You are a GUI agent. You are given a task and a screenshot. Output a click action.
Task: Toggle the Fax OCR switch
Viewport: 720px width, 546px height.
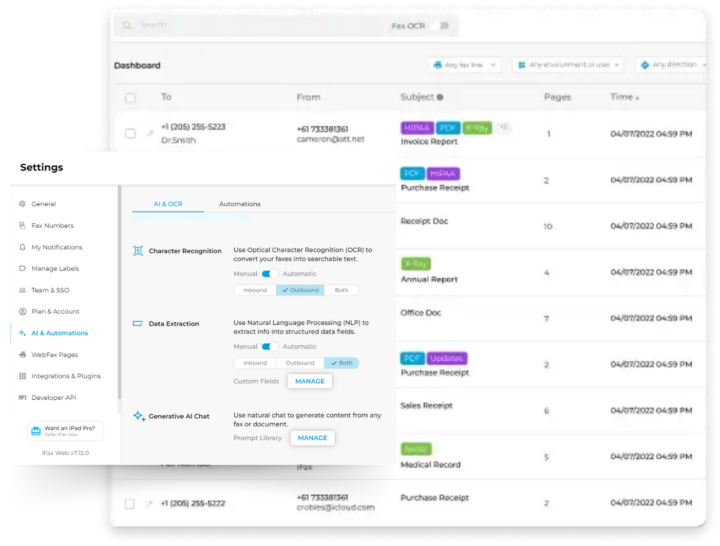tap(443, 25)
